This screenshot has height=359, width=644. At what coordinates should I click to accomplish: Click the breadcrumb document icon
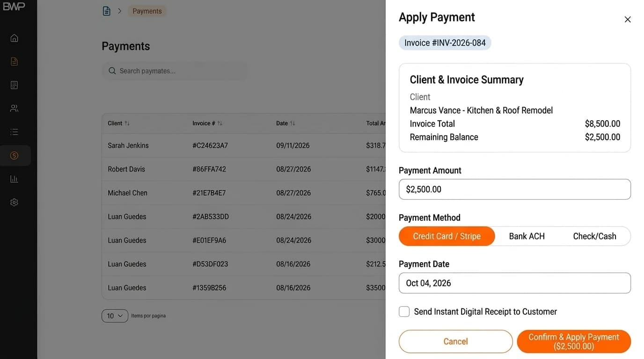[x=107, y=11]
